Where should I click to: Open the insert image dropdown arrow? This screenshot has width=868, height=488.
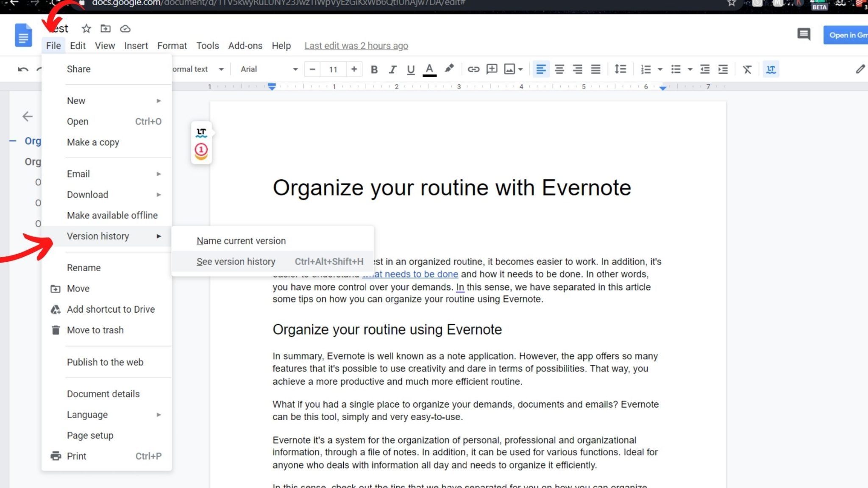tap(520, 69)
